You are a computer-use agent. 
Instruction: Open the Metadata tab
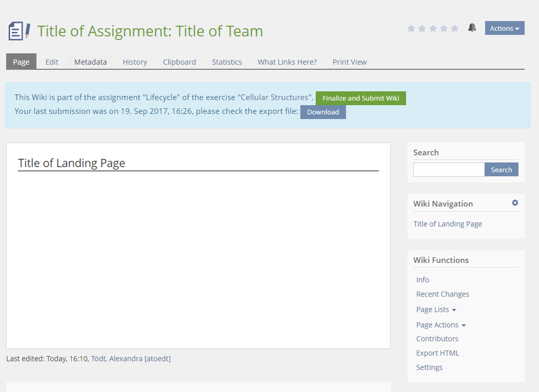point(90,62)
